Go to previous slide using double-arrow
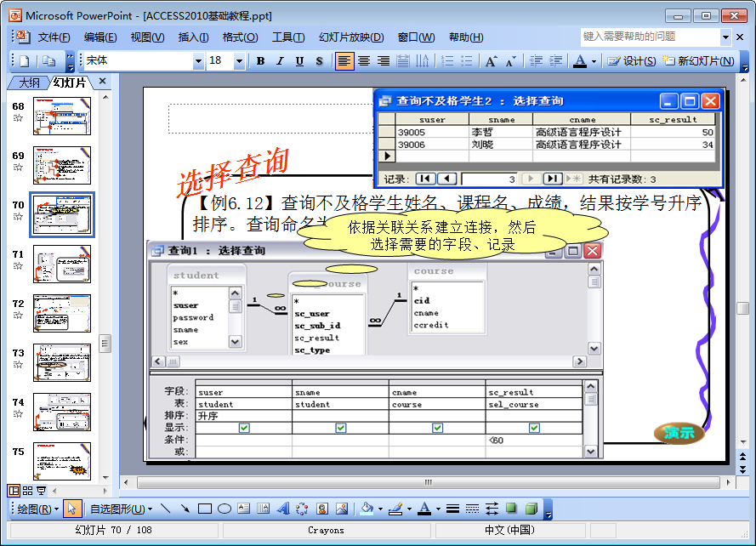 (x=743, y=457)
